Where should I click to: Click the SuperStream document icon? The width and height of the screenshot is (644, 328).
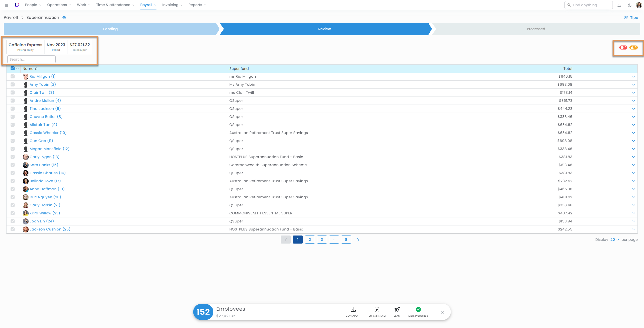(377, 309)
